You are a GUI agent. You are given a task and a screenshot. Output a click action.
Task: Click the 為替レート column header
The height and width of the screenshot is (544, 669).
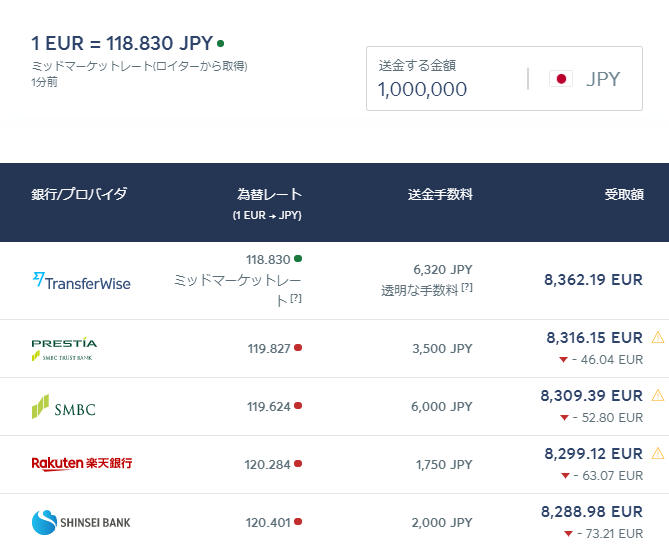pyautogui.click(x=269, y=194)
